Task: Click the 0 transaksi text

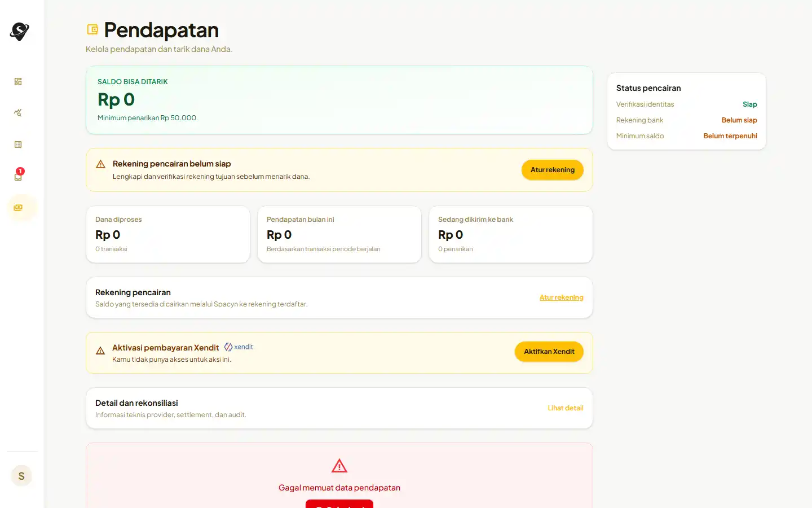Action: pos(111,249)
